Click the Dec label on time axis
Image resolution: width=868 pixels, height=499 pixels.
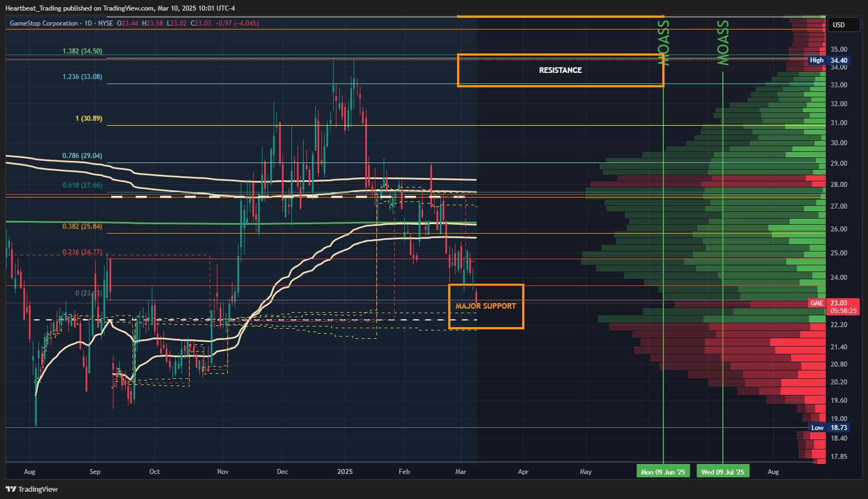(282, 472)
